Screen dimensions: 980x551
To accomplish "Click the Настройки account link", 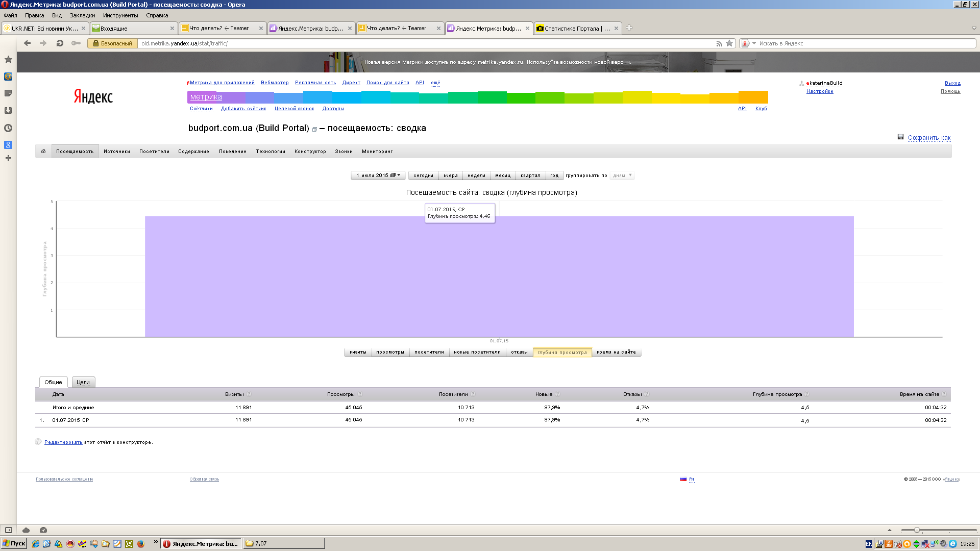I will (x=820, y=91).
